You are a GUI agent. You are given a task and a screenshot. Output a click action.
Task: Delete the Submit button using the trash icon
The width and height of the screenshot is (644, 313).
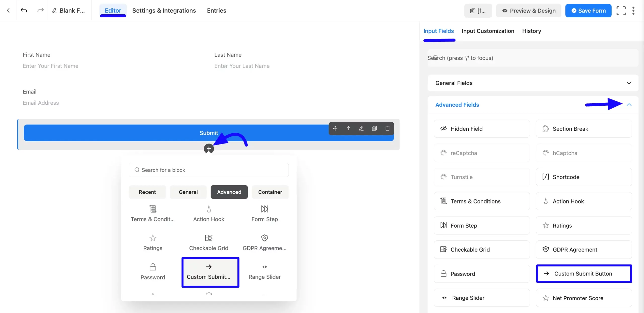[x=387, y=128]
